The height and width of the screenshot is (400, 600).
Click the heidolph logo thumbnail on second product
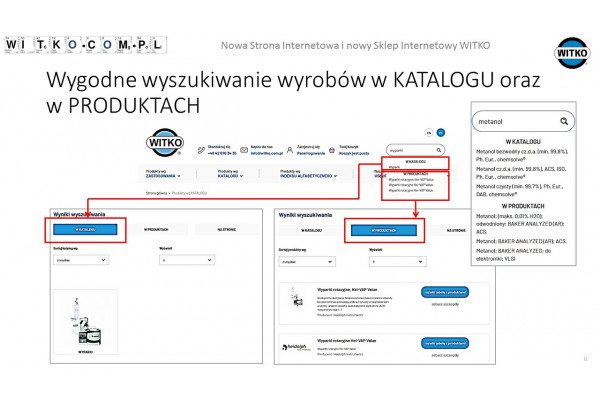pos(297,348)
